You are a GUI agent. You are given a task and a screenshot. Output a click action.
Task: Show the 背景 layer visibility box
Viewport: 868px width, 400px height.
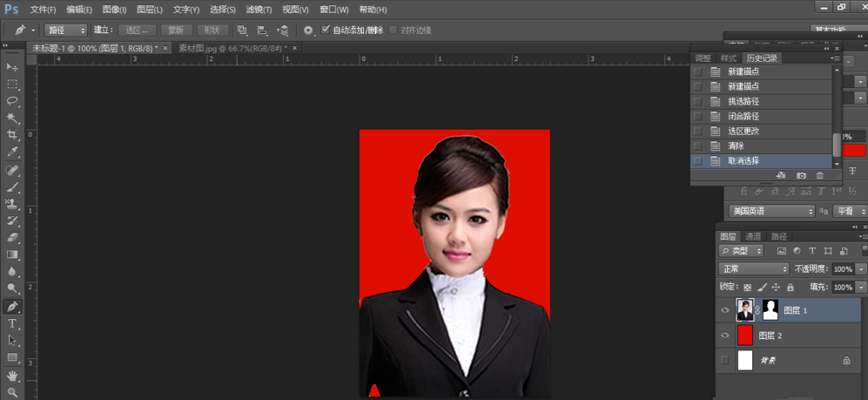(x=725, y=360)
